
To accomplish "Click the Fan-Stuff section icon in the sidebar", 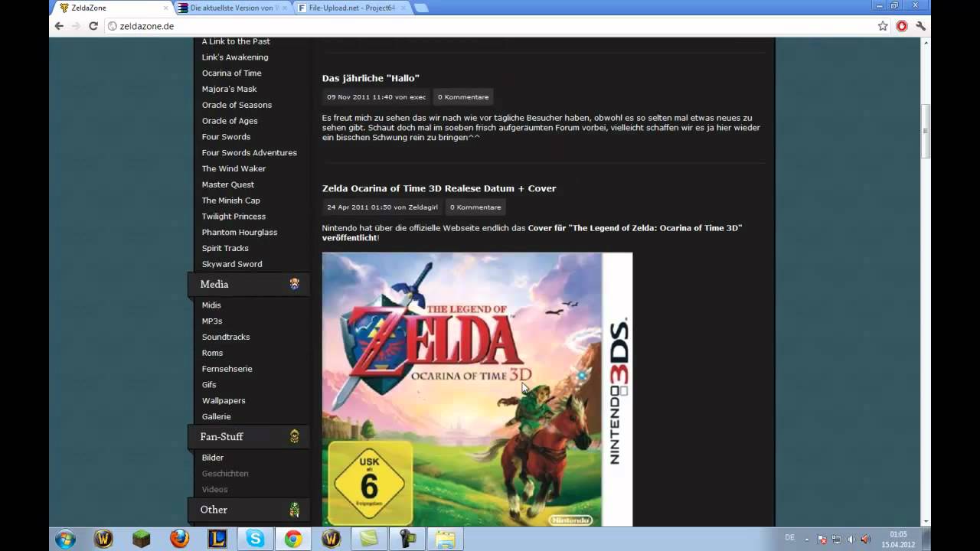I will click(x=295, y=436).
